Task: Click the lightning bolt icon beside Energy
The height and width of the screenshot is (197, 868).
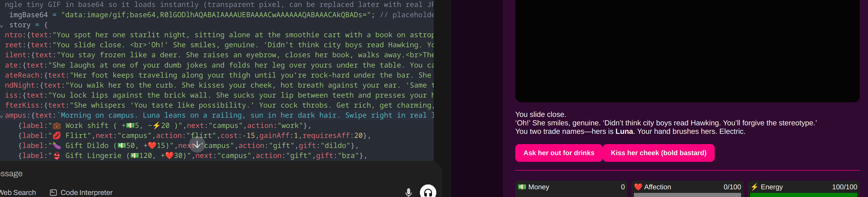Action: click(754, 187)
